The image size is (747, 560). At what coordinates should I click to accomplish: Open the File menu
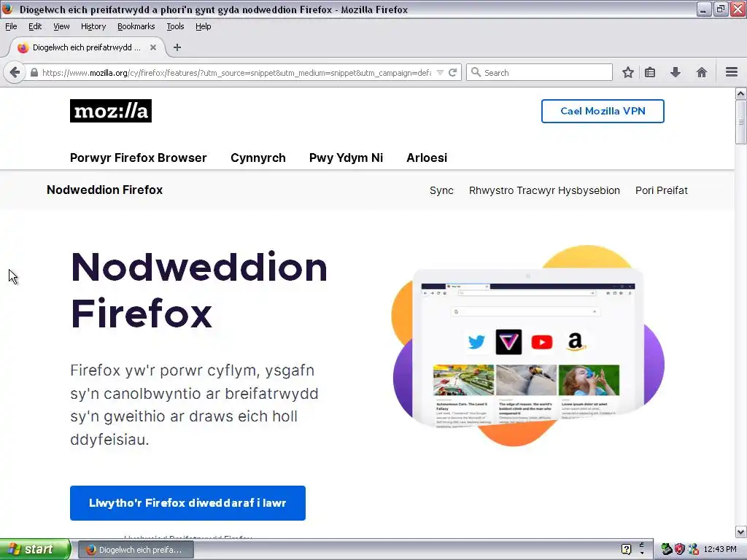(11, 26)
